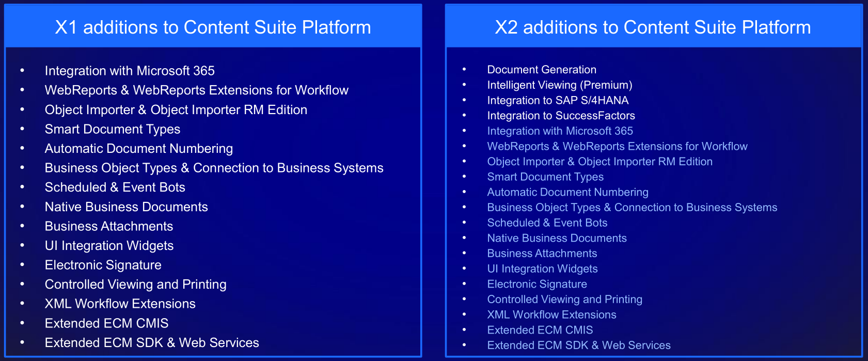The width and height of the screenshot is (868, 361).
Task: Click the 'X2 additions to Content Suite Platform' heading
Action: 653,27
